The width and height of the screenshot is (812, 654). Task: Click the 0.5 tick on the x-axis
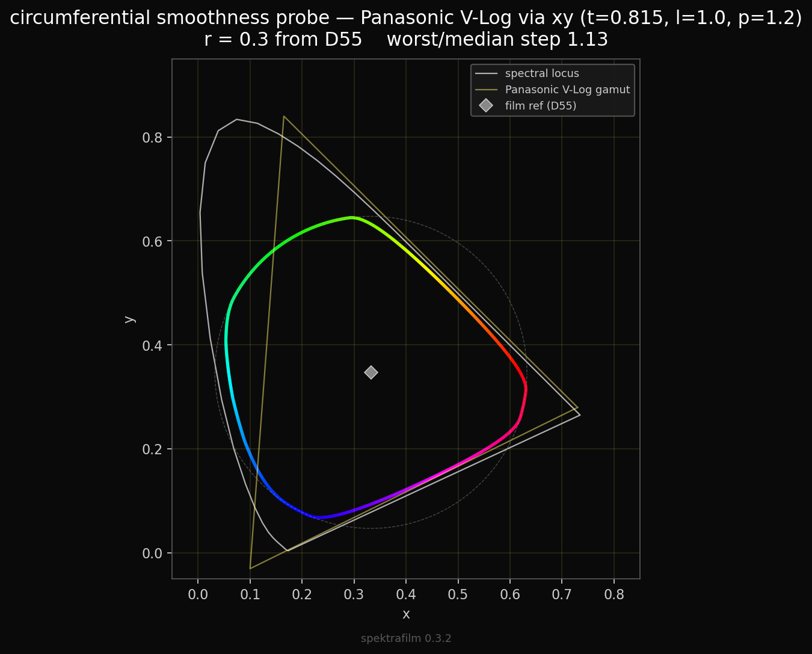pos(458,595)
